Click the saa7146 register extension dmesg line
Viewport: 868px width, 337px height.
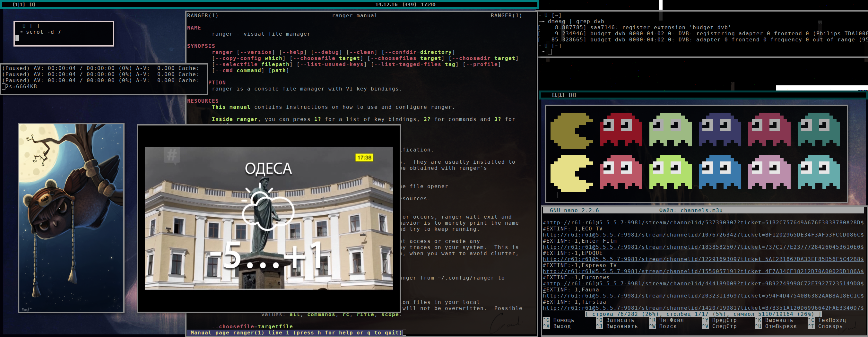click(635, 28)
